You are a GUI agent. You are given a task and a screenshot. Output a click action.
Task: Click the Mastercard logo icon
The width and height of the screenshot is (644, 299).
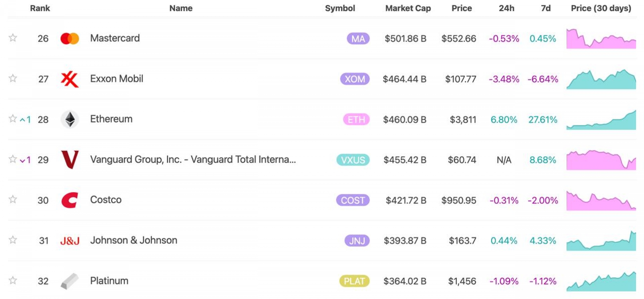pos(70,39)
